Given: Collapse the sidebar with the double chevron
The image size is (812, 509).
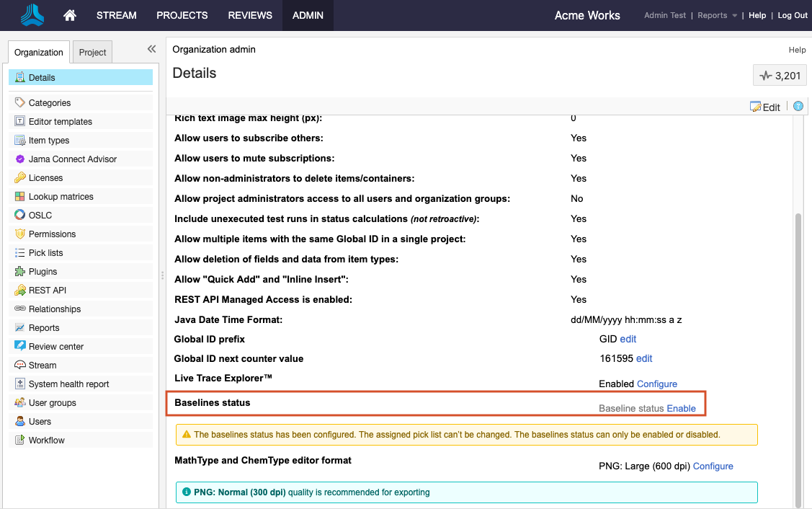Looking at the screenshot, I should [151, 48].
